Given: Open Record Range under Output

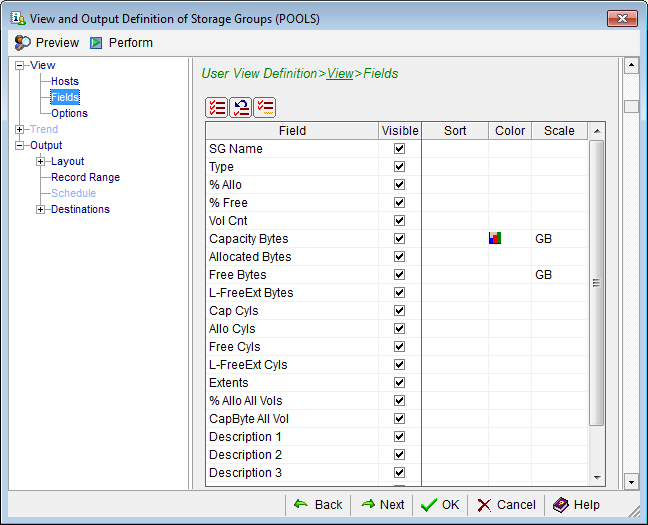Looking at the screenshot, I should [x=85, y=177].
